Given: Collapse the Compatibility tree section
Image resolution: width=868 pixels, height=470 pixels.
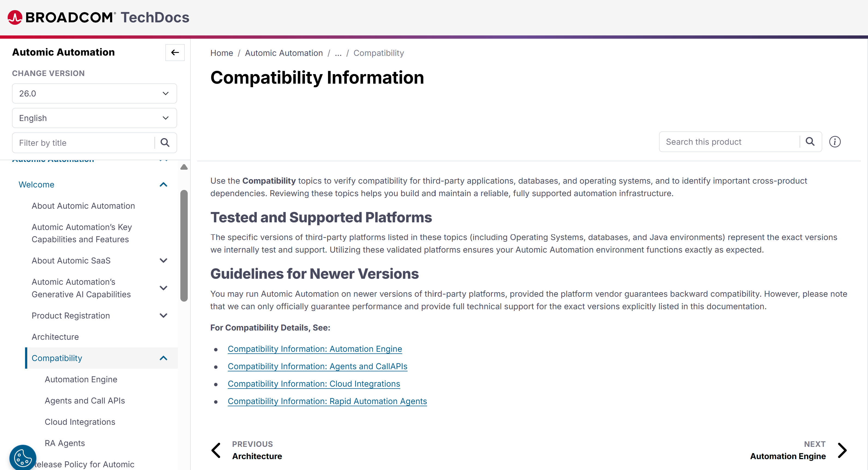Looking at the screenshot, I should 163,358.
